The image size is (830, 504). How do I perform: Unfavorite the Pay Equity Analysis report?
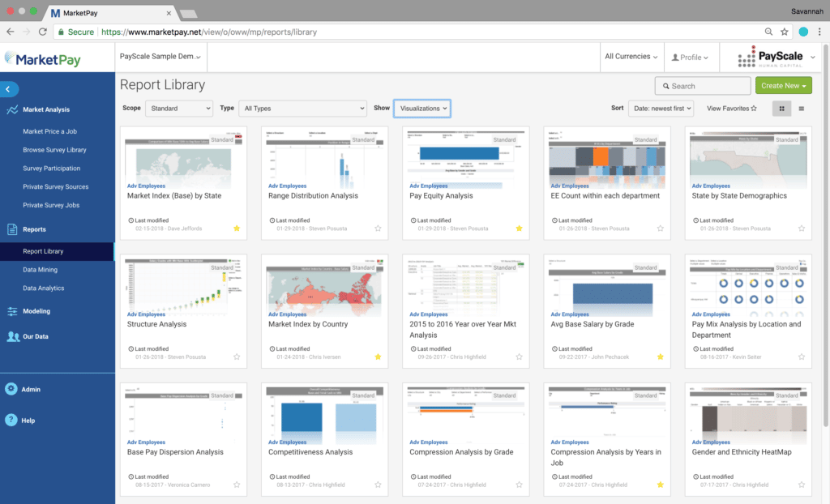(519, 229)
